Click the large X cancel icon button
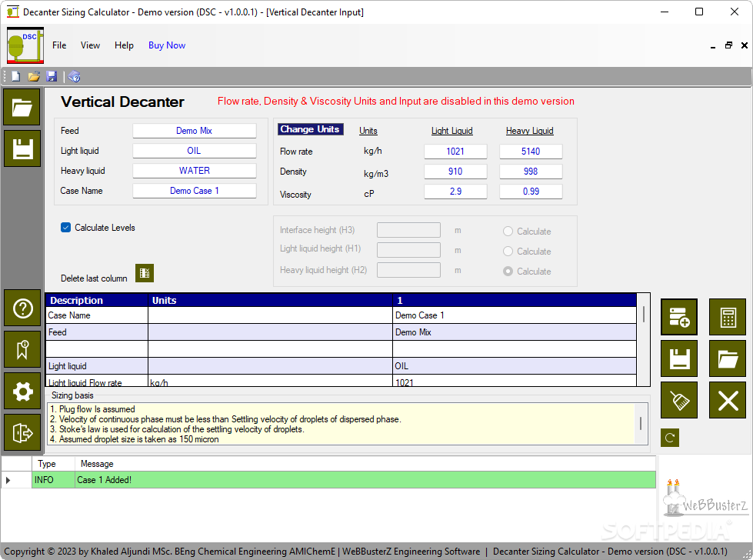Image resolution: width=753 pixels, height=560 pixels. point(728,400)
